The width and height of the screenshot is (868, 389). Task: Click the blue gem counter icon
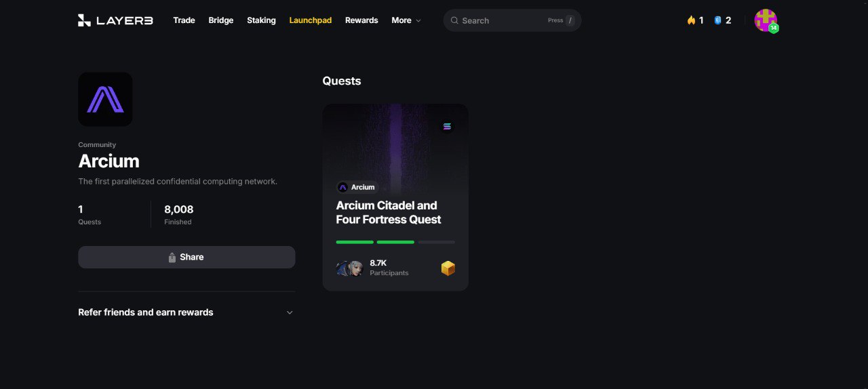[717, 20]
